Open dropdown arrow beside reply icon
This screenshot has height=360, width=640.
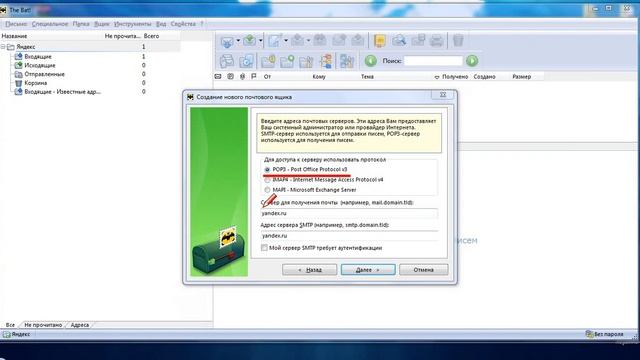pyautogui.click(x=308, y=41)
